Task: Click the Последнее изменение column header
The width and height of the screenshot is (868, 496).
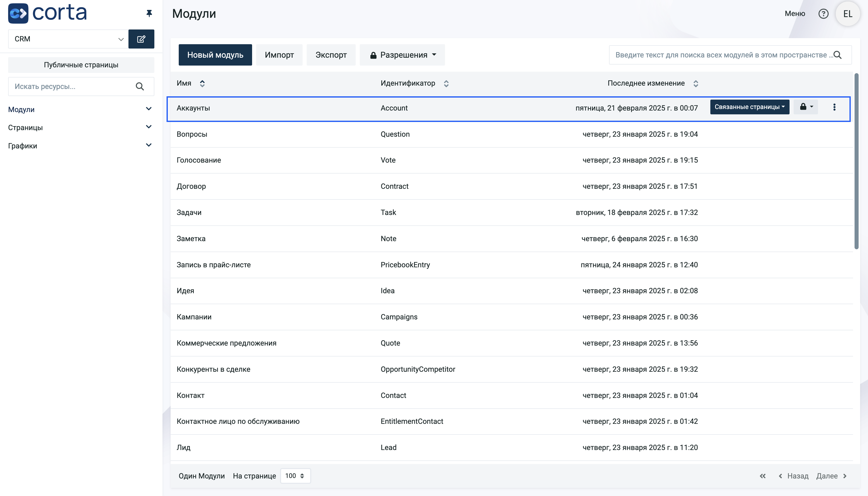Action: click(646, 83)
